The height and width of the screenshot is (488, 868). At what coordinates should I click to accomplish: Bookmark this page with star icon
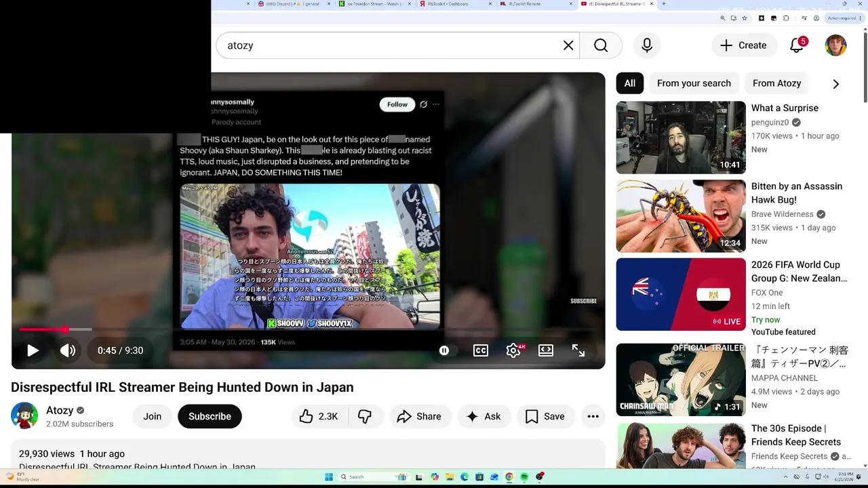click(x=745, y=18)
